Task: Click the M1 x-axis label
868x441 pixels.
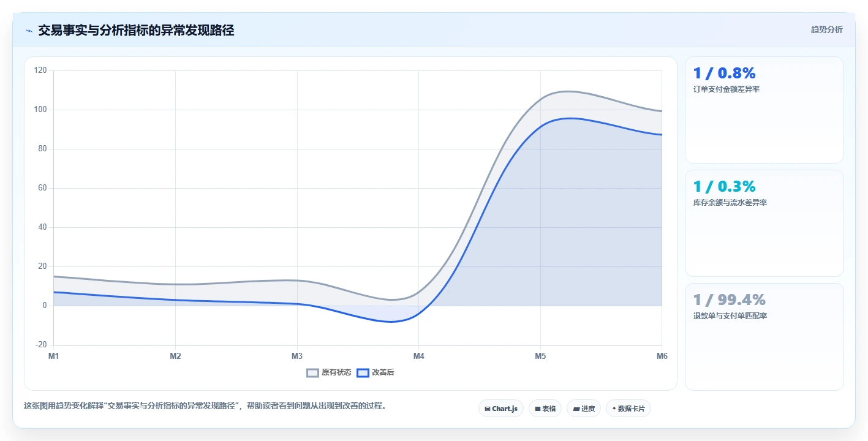Action: (53, 356)
